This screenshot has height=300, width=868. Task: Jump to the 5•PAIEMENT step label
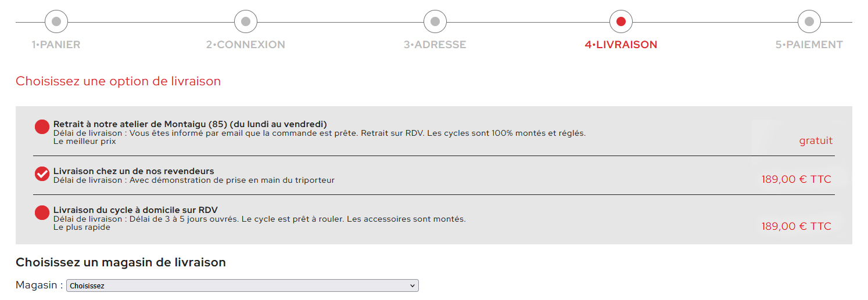click(x=809, y=45)
